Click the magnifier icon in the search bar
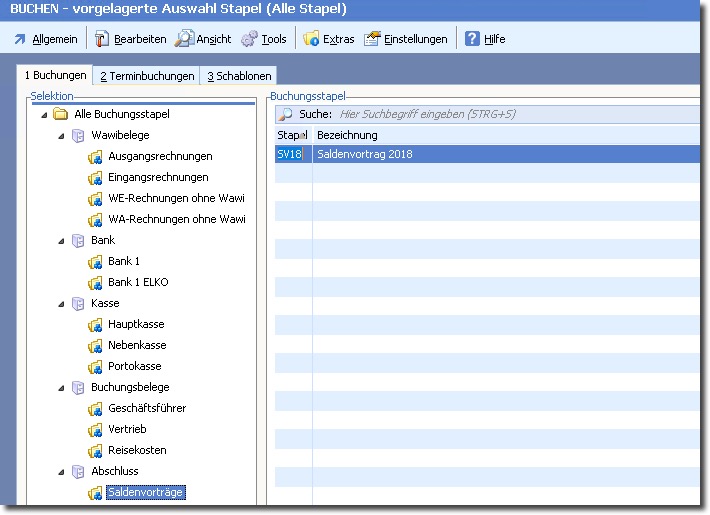Image resolution: width=710 pixels, height=515 pixels. pyautogui.click(x=285, y=114)
